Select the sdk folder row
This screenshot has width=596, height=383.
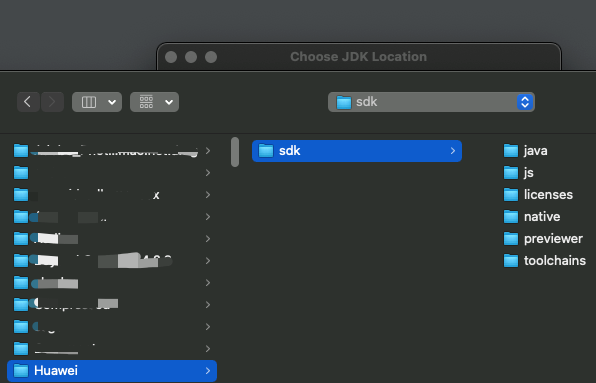click(357, 151)
